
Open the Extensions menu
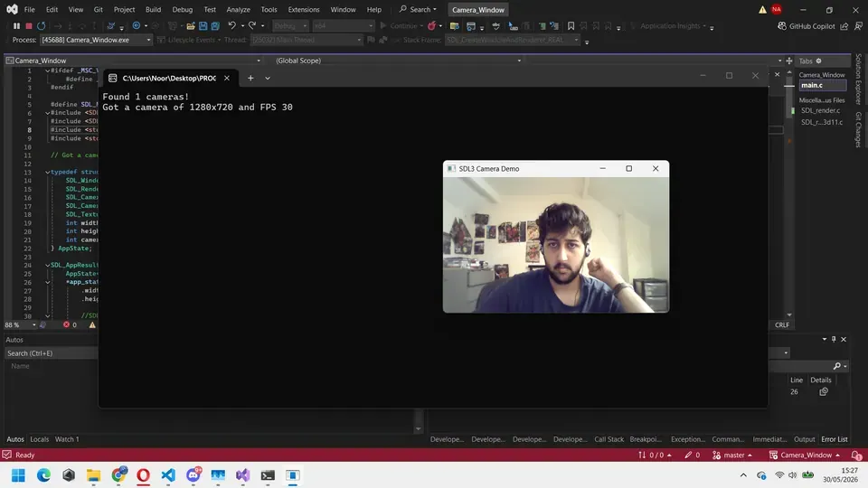(x=304, y=9)
